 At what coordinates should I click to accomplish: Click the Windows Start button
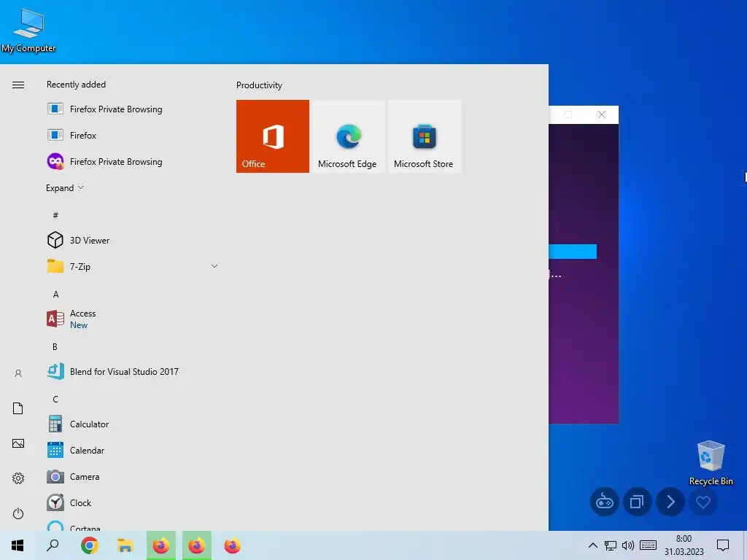click(18, 545)
